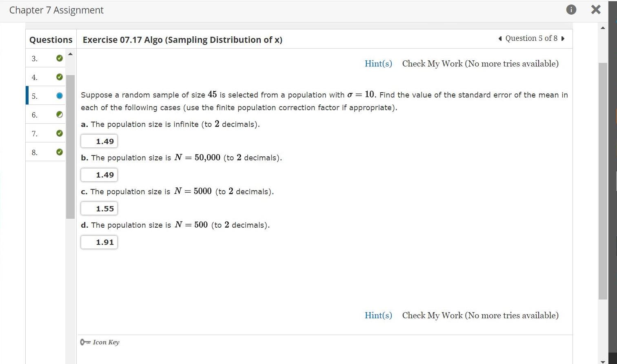The height and width of the screenshot is (364, 617).
Task: Click the up triangle above the Questions list scrollbar
Action: (70, 53)
